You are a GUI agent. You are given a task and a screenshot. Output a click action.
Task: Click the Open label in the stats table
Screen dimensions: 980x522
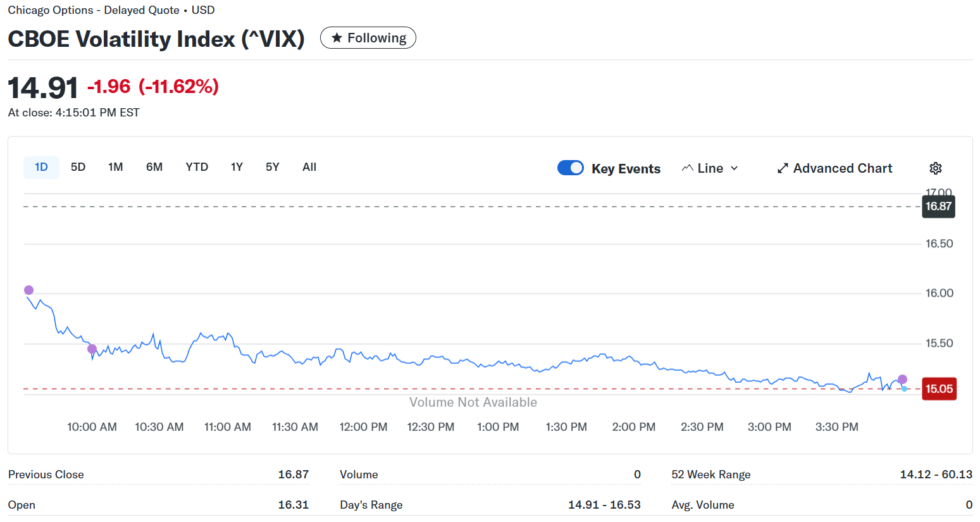point(22,505)
